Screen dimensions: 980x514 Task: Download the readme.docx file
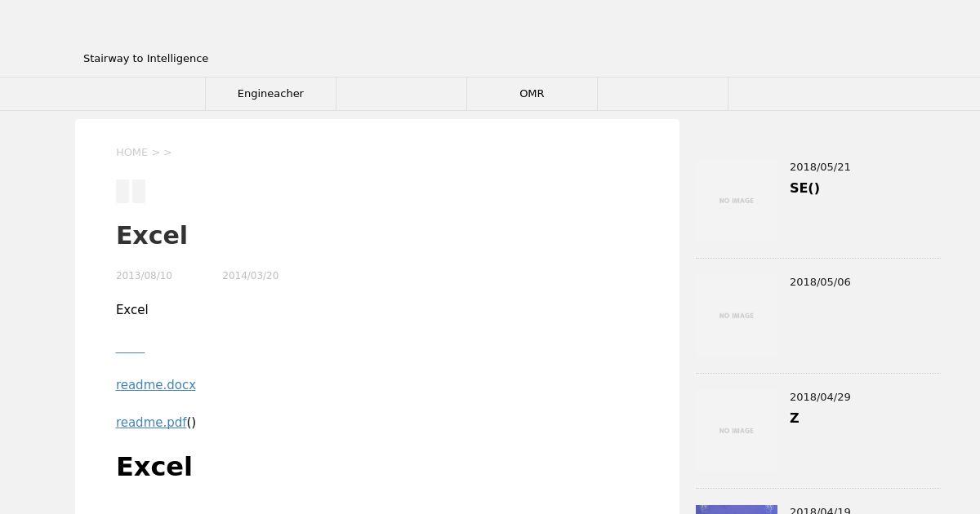156,385
